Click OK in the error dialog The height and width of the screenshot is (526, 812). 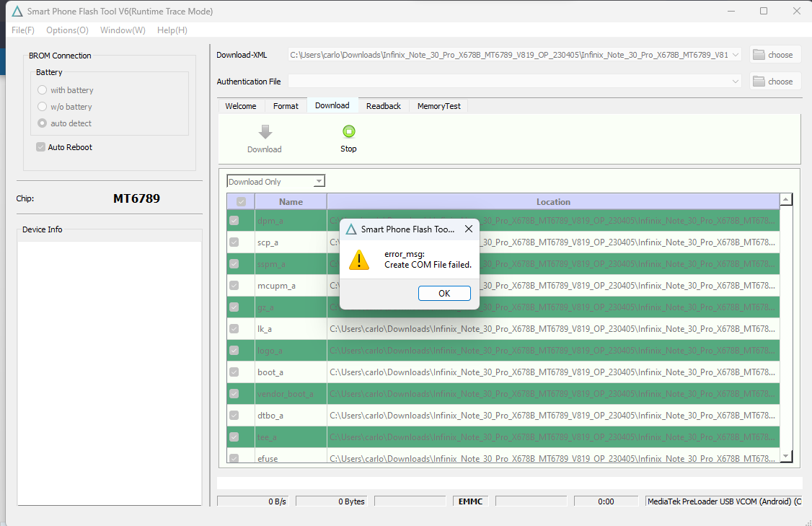pos(444,294)
